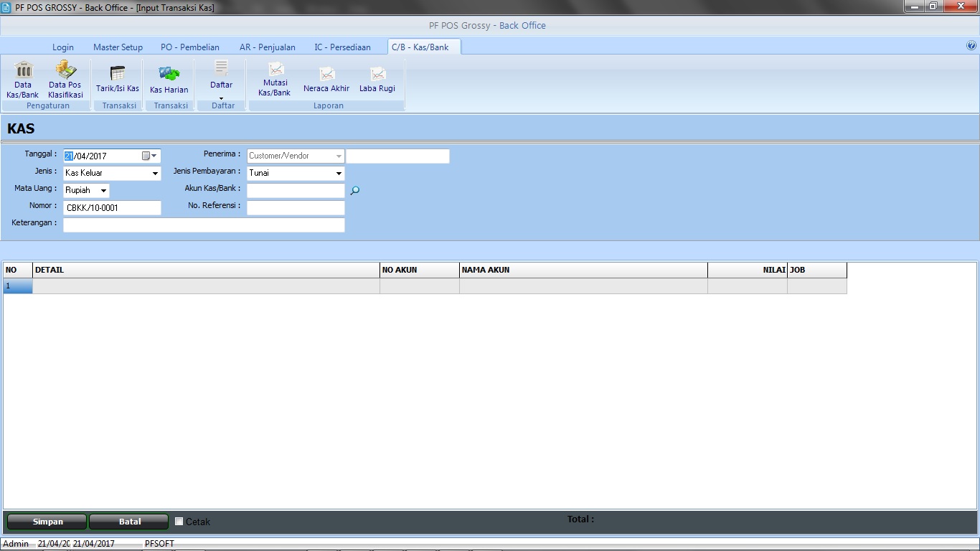Open Mutasi Kas/Bank report
This screenshot has height=551, width=980.
pos(275,79)
